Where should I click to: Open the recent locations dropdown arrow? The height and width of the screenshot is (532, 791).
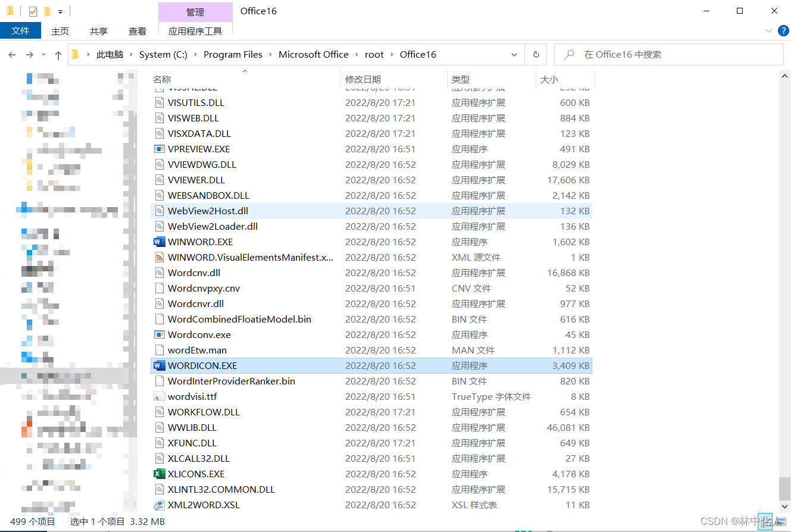point(43,54)
